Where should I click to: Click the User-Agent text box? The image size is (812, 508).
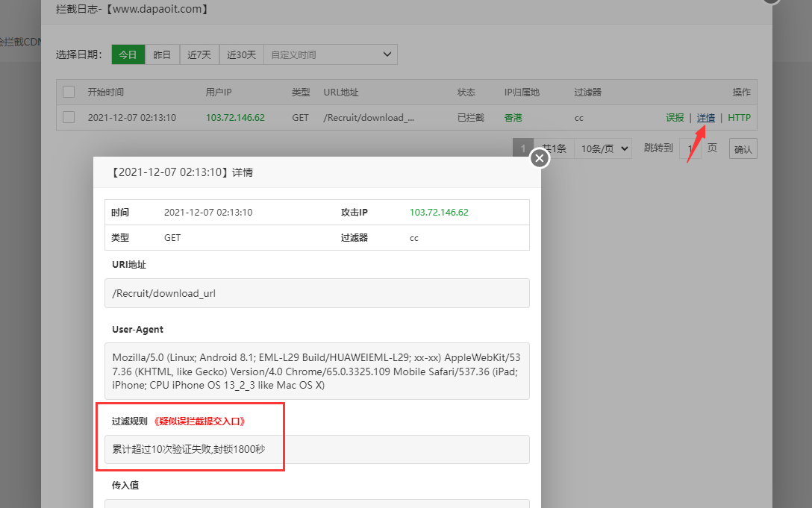pos(317,371)
